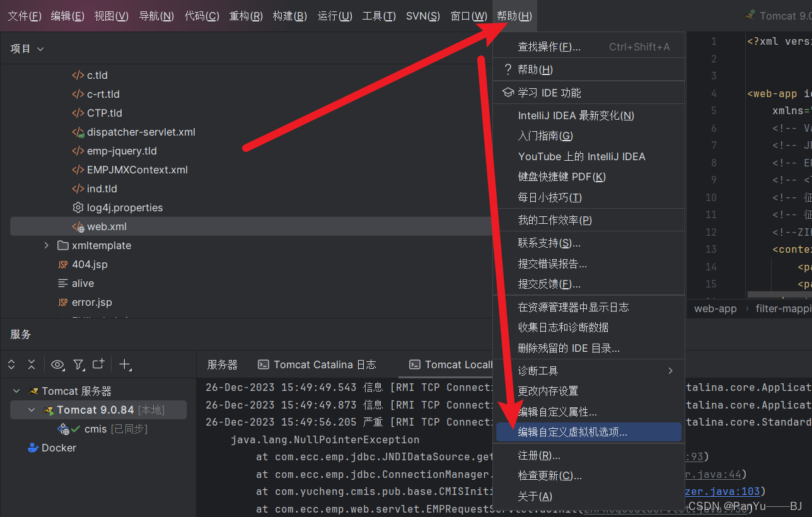The width and height of the screenshot is (812, 517).
Task: Click Expand All in the 服务 toolbar
Action: (x=11, y=364)
